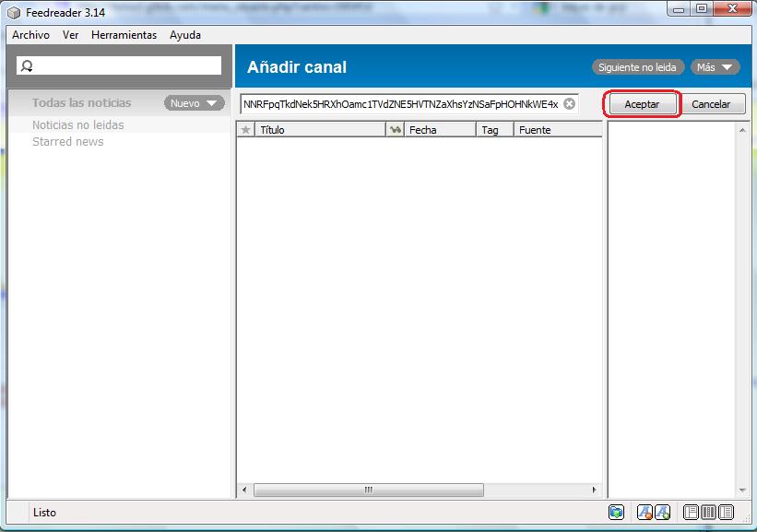Click the preview pane scroll-up arrow
This screenshot has height=532, width=757.
click(x=742, y=130)
